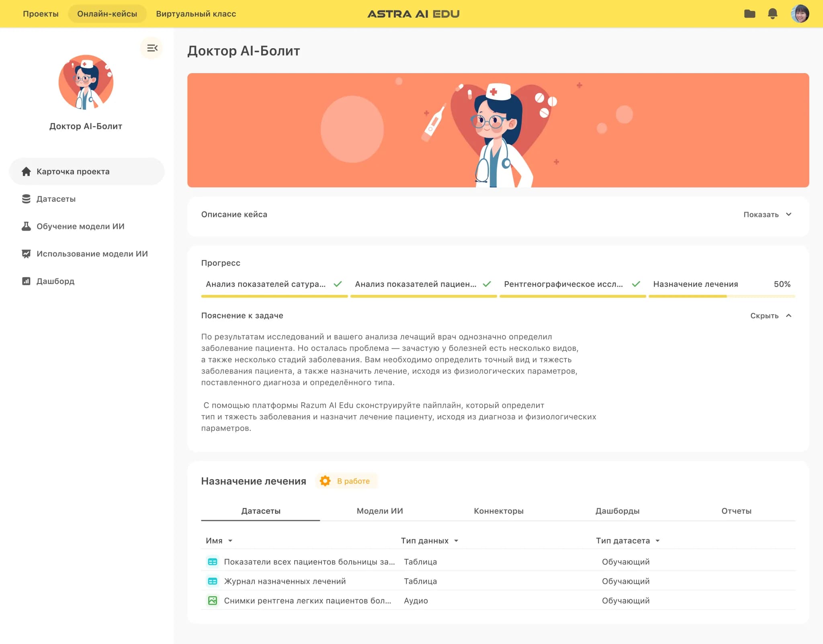Click the chart icon of Использование модели ИИ
This screenshot has width=823, height=644.
coord(26,254)
